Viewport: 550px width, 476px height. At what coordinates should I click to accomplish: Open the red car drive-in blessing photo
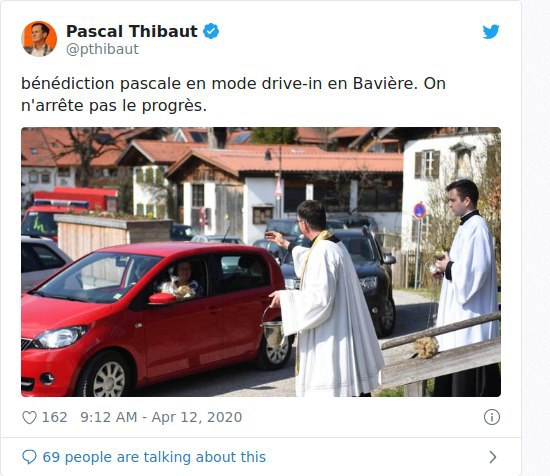pyautogui.click(x=261, y=262)
